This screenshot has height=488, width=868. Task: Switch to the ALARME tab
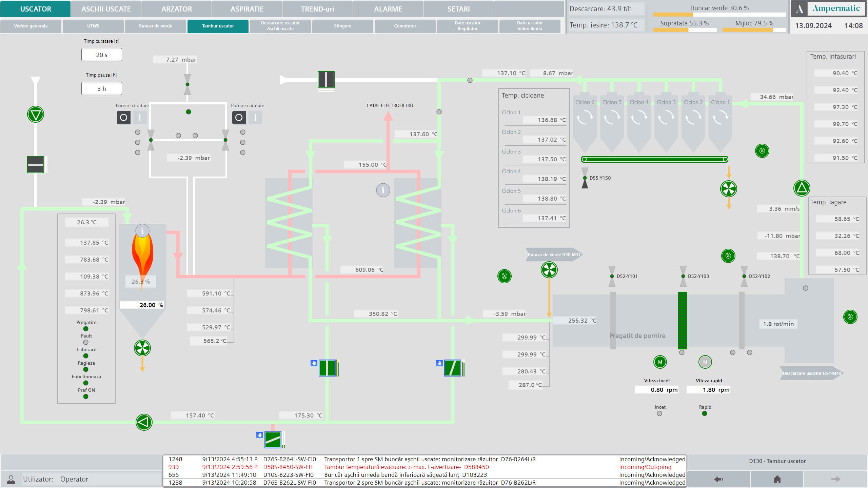[x=388, y=9]
